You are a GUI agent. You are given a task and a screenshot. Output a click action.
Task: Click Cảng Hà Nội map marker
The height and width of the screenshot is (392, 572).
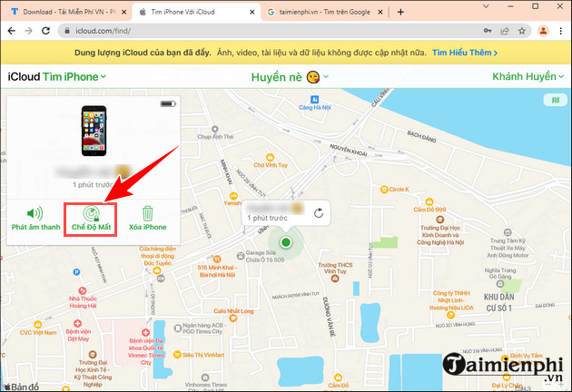[314, 99]
